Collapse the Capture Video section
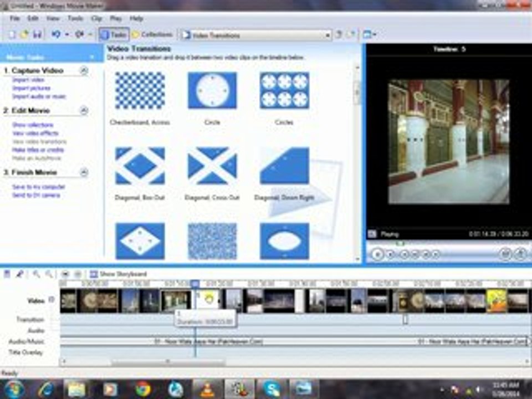Viewport: 532px width, 399px height. [x=84, y=70]
